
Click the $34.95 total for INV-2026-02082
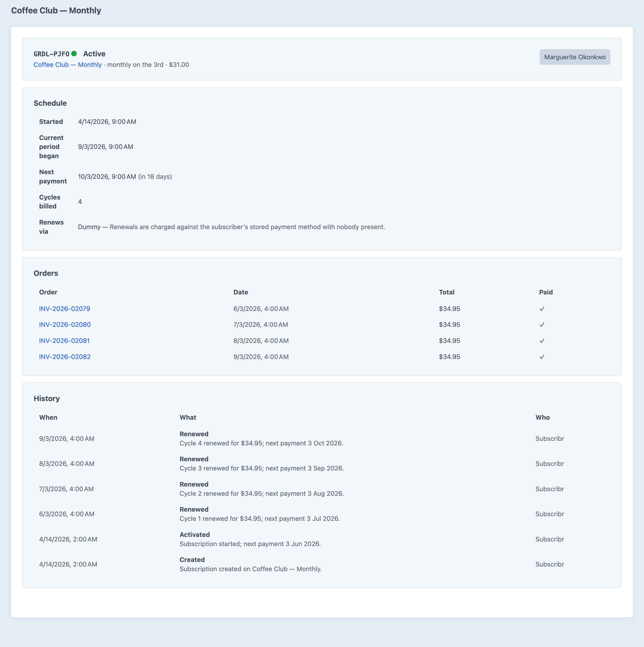pyautogui.click(x=449, y=357)
